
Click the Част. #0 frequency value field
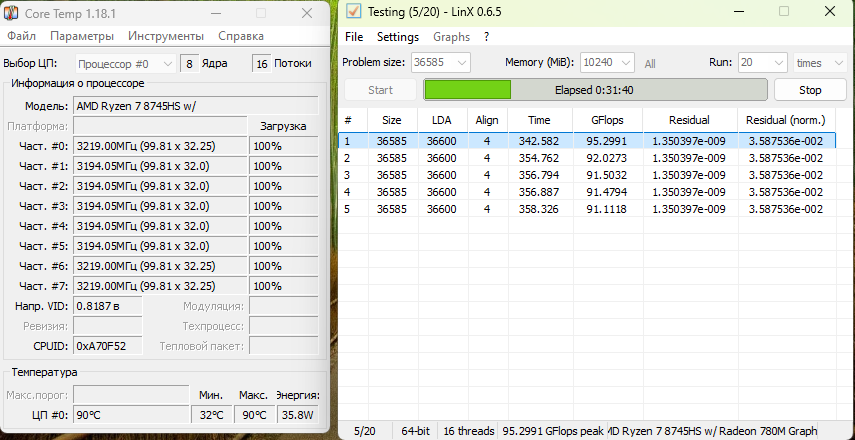pyautogui.click(x=160, y=146)
